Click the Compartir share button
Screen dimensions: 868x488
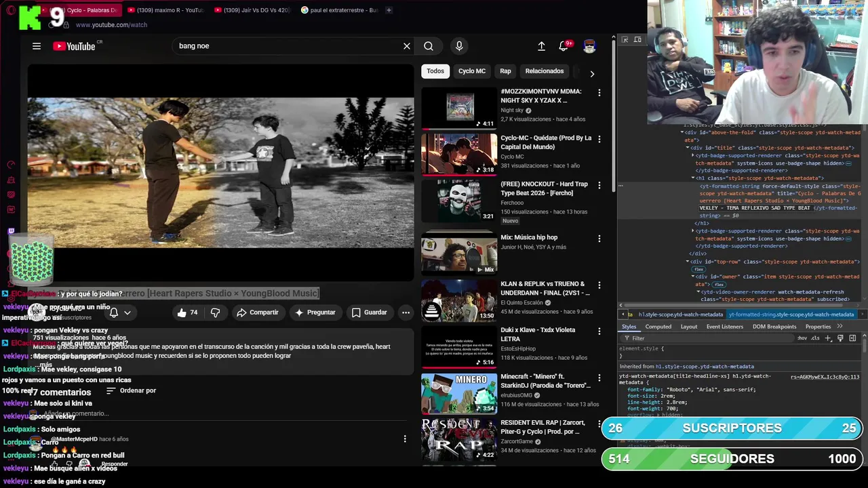[258, 312]
